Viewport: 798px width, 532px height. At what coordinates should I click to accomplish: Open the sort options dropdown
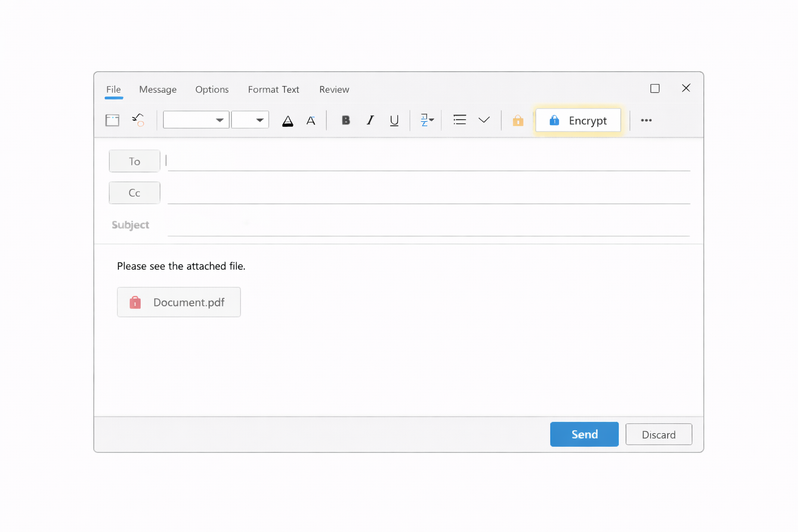click(x=427, y=121)
